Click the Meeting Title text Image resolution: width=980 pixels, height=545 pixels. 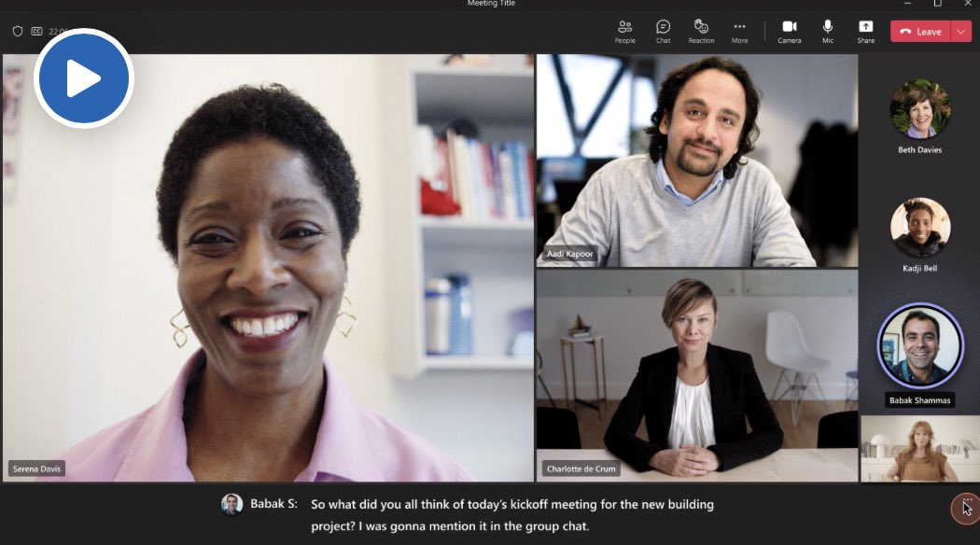(491, 4)
